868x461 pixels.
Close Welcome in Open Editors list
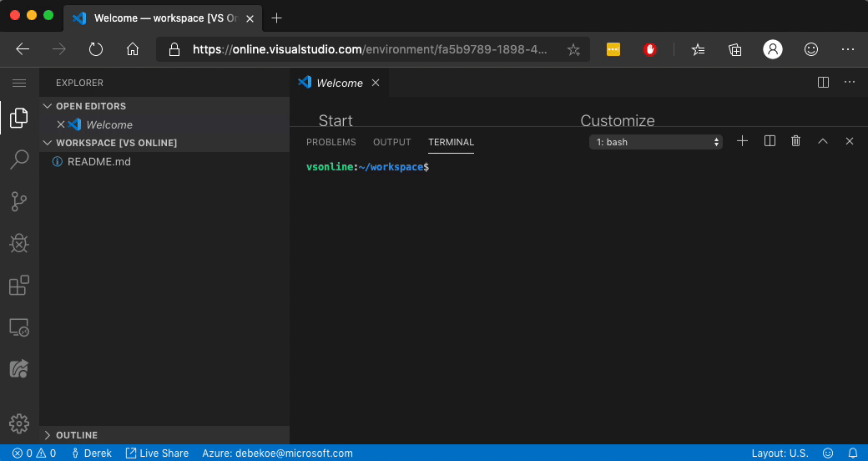pos(61,124)
